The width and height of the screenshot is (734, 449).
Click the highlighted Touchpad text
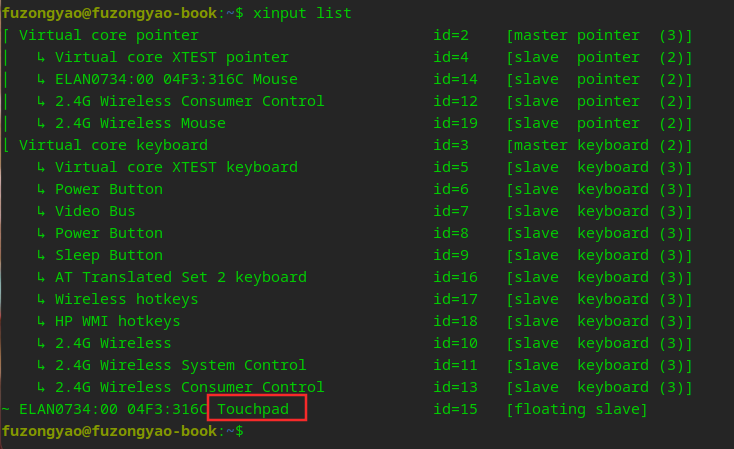click(253, 409)
